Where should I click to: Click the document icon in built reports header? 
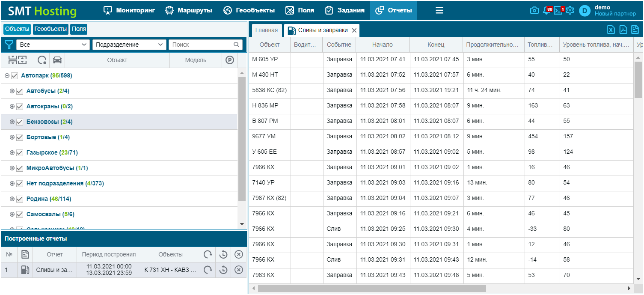pos(25,254)
